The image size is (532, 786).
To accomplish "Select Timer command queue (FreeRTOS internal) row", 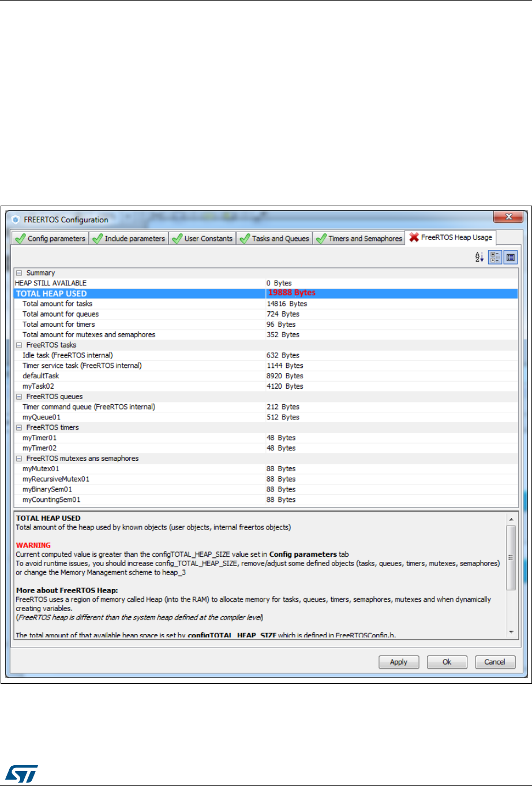I will [x=266, y=407].
